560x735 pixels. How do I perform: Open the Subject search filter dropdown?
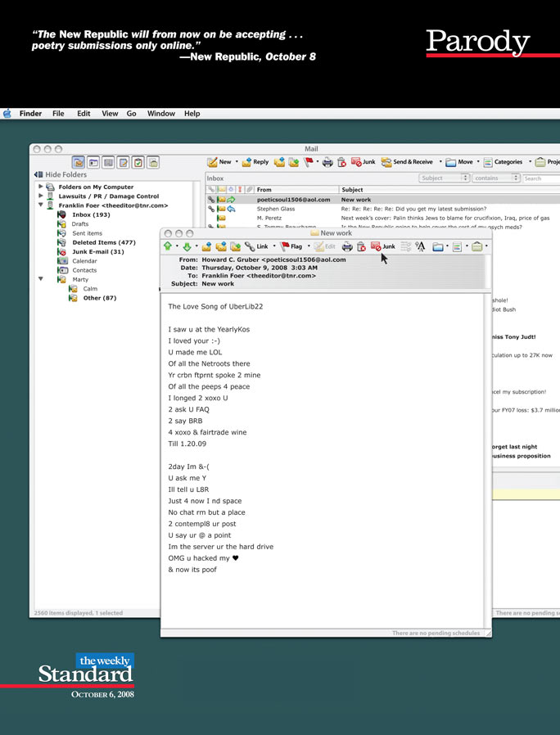pyautogui.click(x=444, y=178)
